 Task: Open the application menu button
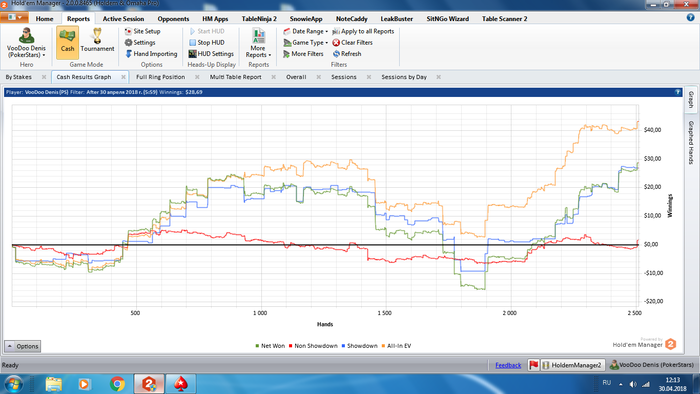[14, 17]
